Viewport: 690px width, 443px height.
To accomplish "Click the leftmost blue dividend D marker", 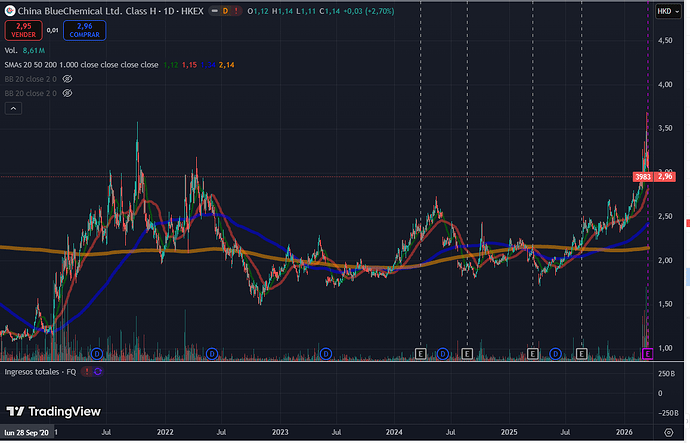I will coord(97,353).
